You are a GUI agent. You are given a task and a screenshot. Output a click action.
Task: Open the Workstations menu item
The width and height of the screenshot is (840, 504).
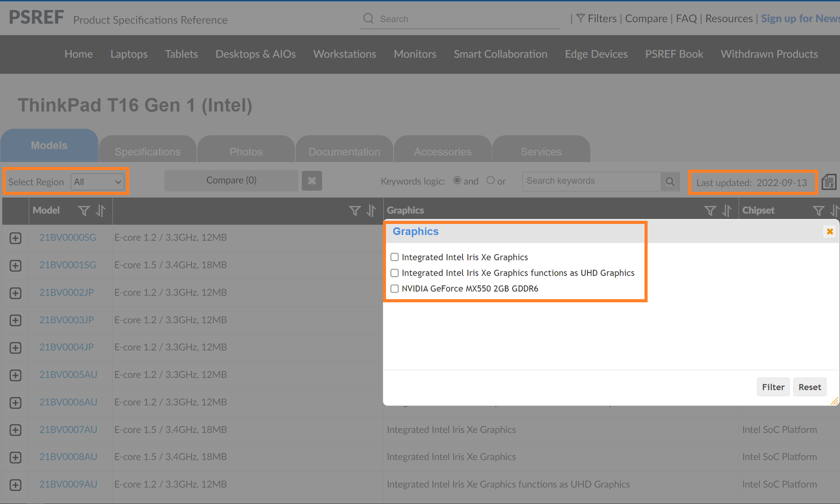point(344,54)
